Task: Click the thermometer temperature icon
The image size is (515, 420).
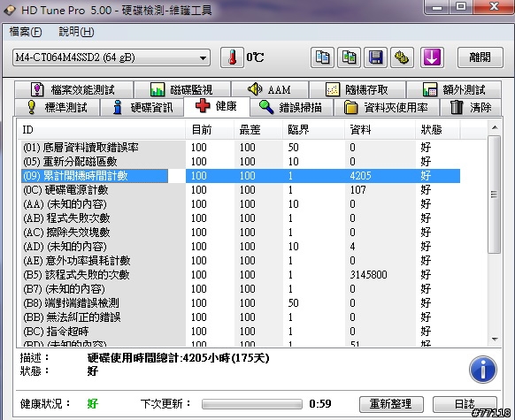Action: [232, 57]
